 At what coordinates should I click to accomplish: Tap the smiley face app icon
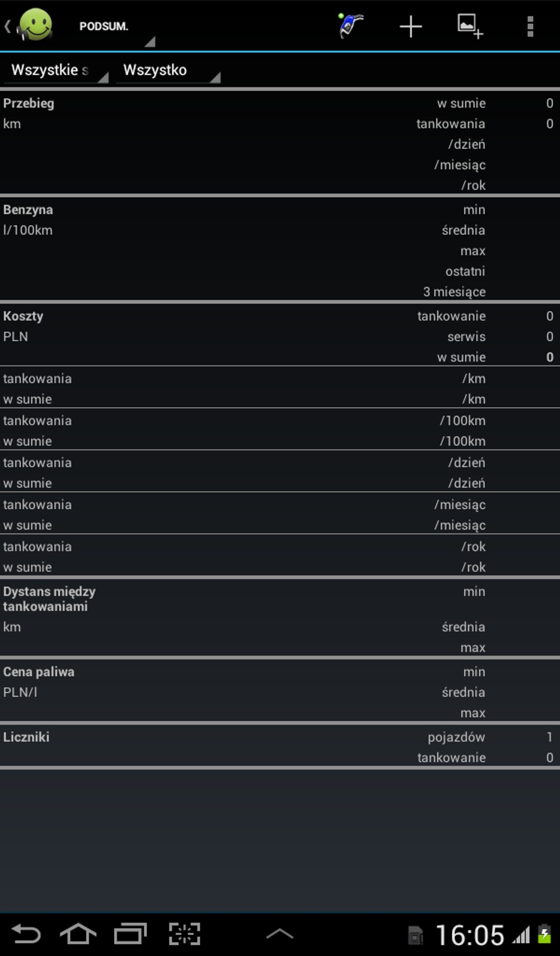coord(35,26)
